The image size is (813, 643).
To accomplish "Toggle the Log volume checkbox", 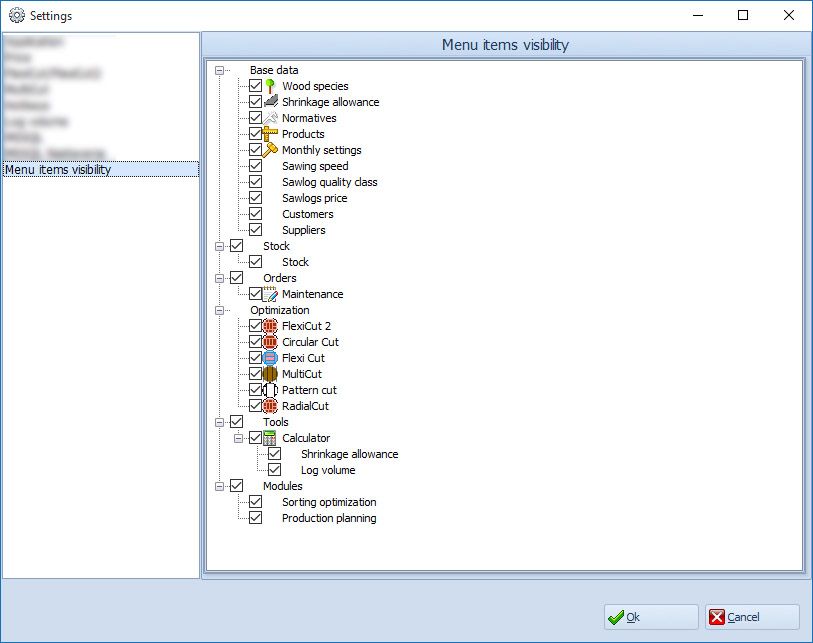I will [x=274, y=470].
